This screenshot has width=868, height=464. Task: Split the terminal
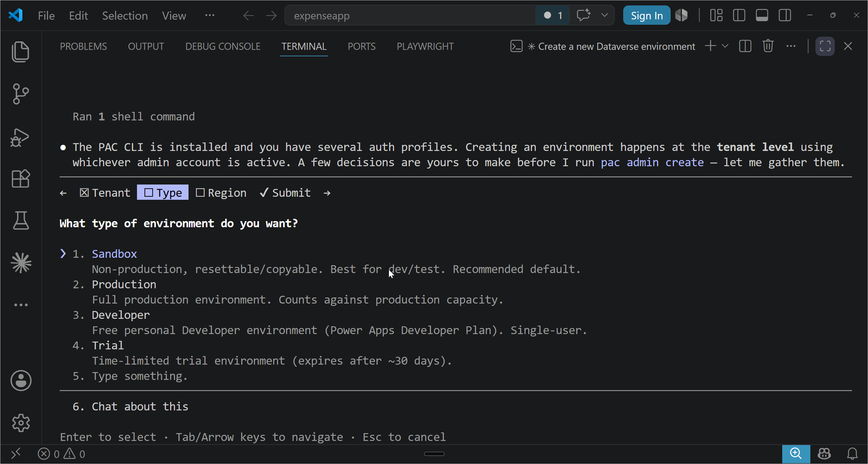pos(745,46)
